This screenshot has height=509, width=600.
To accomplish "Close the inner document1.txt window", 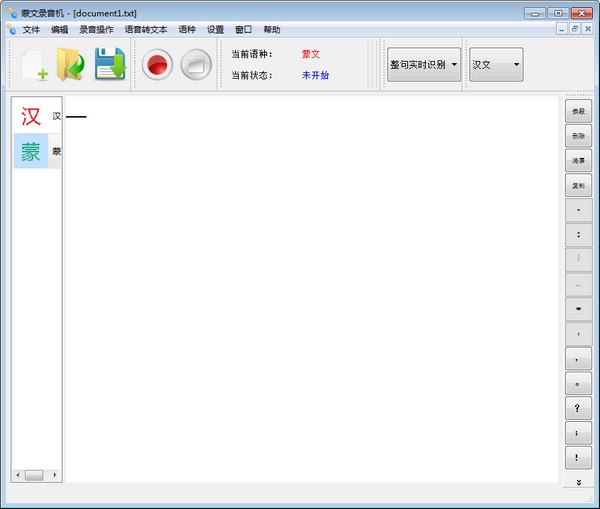I will [x=588, y=29].
